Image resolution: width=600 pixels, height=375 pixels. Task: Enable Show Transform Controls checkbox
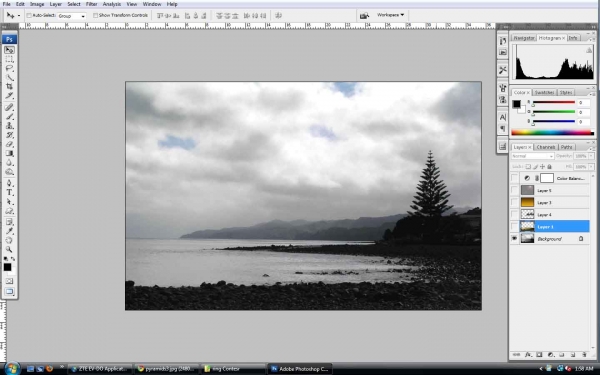(x=95, y=15)
